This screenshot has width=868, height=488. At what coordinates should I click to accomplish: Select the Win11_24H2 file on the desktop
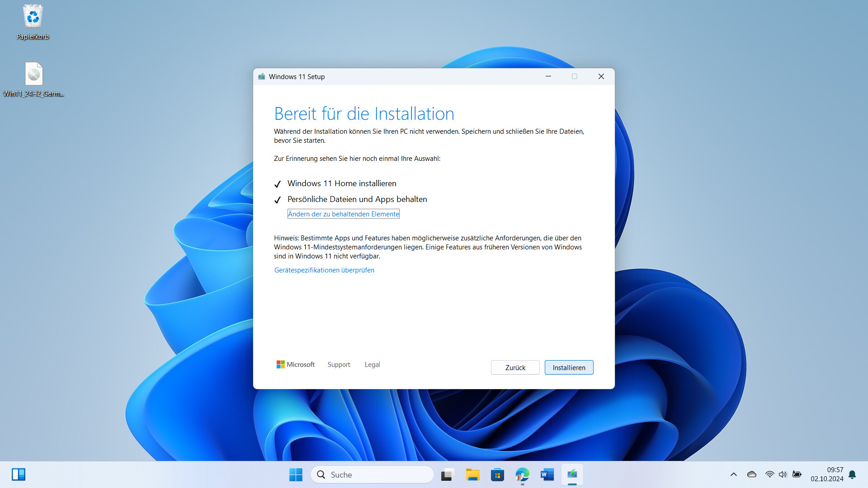(33, 74)
